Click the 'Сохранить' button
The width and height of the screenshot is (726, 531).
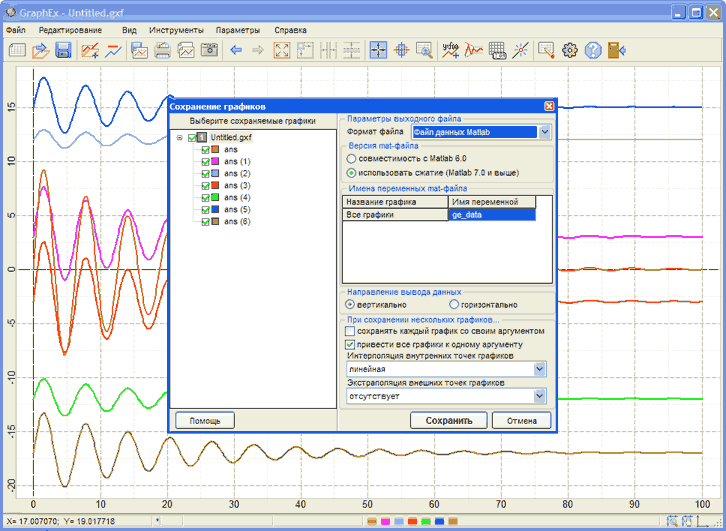[x=448, y=421]
